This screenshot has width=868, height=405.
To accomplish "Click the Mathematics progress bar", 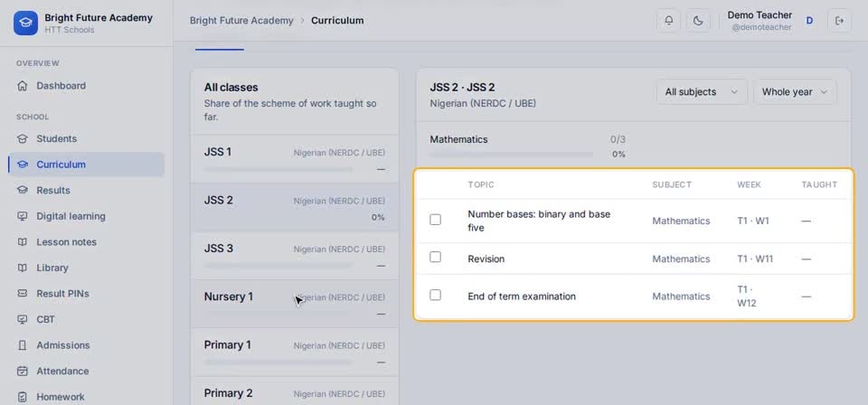I will [512, 155].
